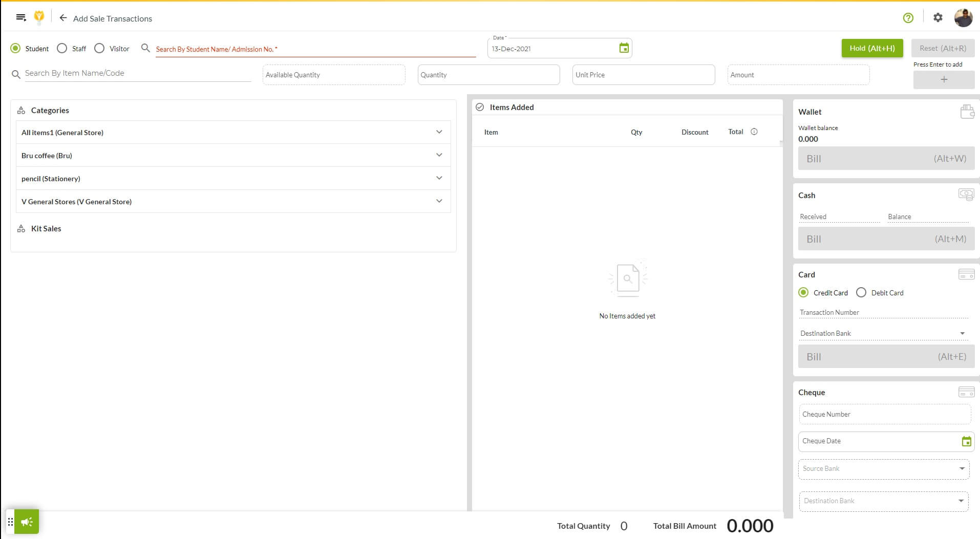The width and height of the screenshot is (980, 539).
Task: Open the Card Destination Bank dropdown
Action: pos(883,333)
